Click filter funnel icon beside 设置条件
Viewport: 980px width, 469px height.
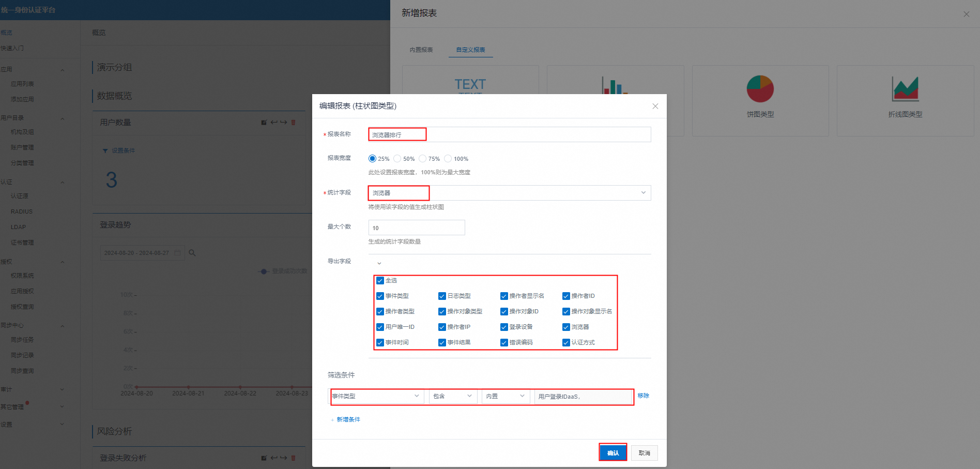point(105,150)
